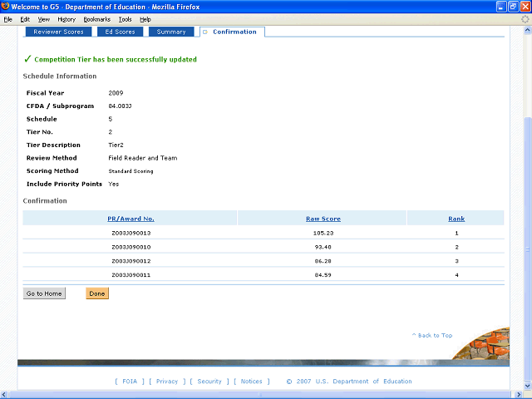Click the Schedule Information heading
Viewport: 532px width, 399px height.
pos(60,76)
